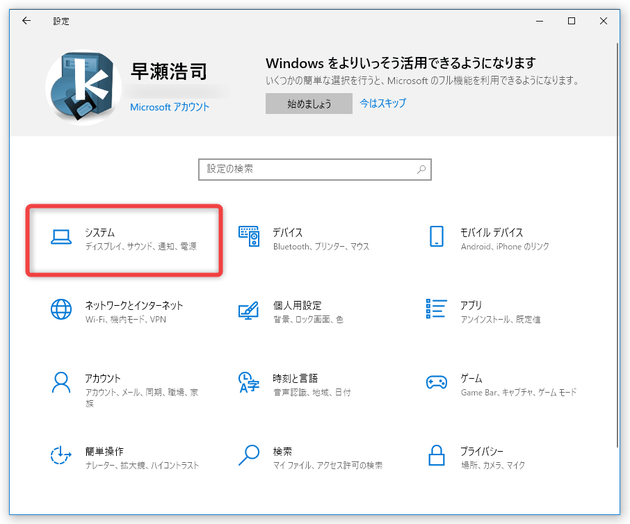Open the システム laptop icon
Viewport: 630px width, 524px height.
pyautogui.click(x=61, y=237)
